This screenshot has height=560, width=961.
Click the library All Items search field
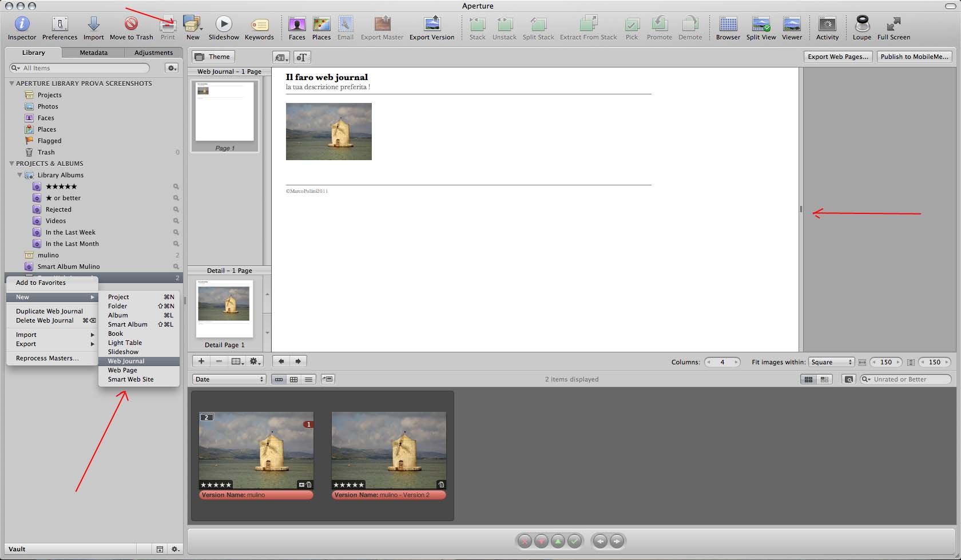click(x=80, y=68)
